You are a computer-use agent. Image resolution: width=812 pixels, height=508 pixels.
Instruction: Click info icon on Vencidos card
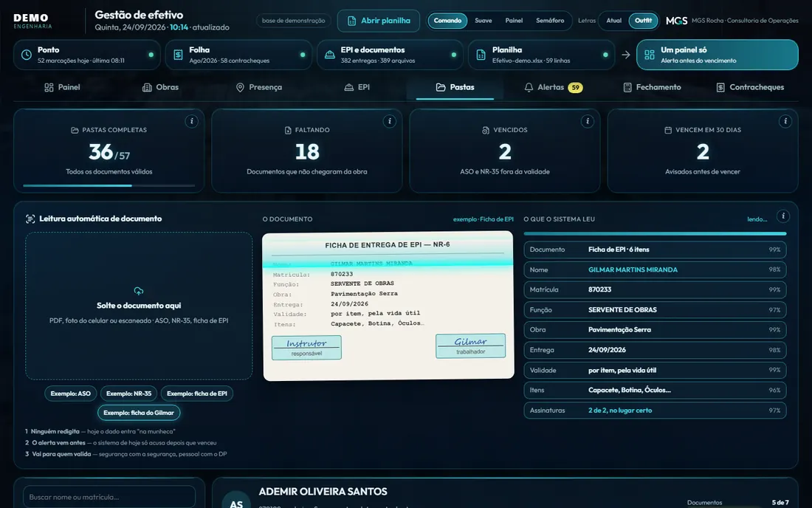point(588,121)
